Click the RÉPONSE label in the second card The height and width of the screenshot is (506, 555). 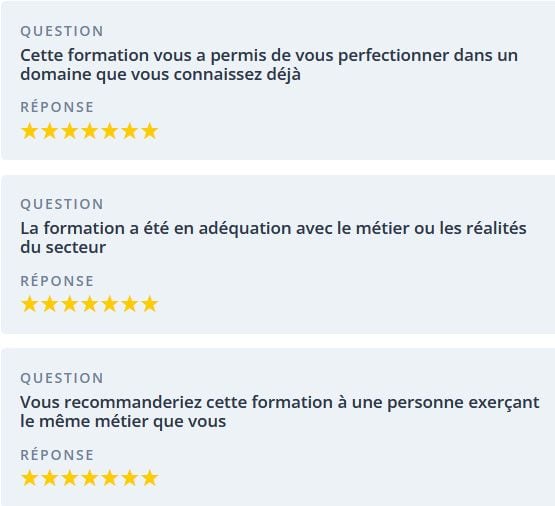coord(57,281)
